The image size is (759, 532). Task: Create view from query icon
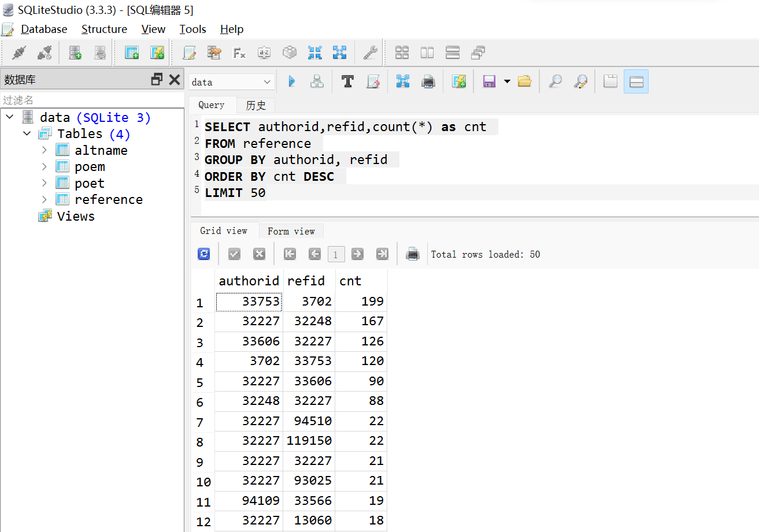click(x=459, y=81)
